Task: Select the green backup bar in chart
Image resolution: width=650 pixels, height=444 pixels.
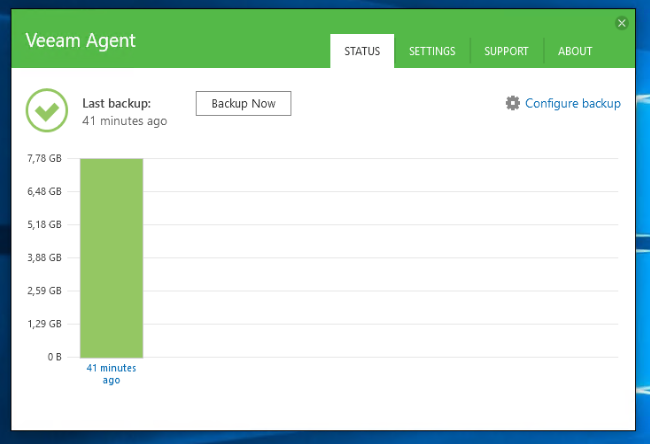Action: coord(112,257)
